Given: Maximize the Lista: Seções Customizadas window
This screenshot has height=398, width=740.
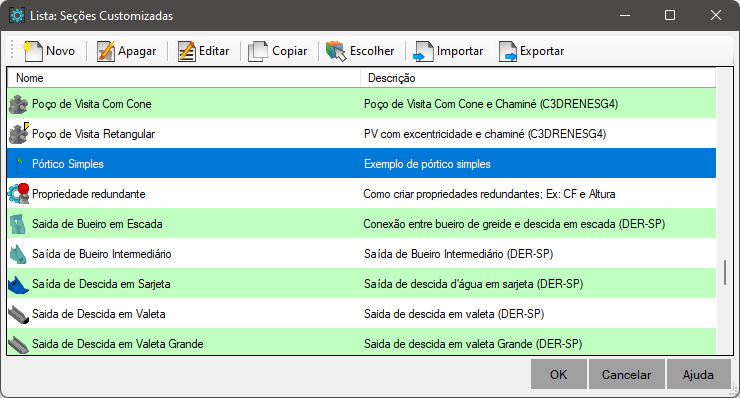Looking at the screenshot, I should [x=670, y=15].
